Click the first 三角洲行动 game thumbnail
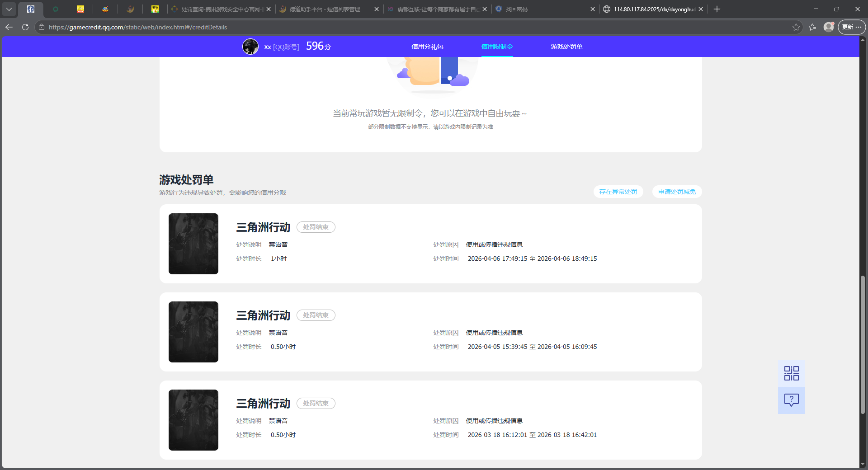 [x=193, y=244]
